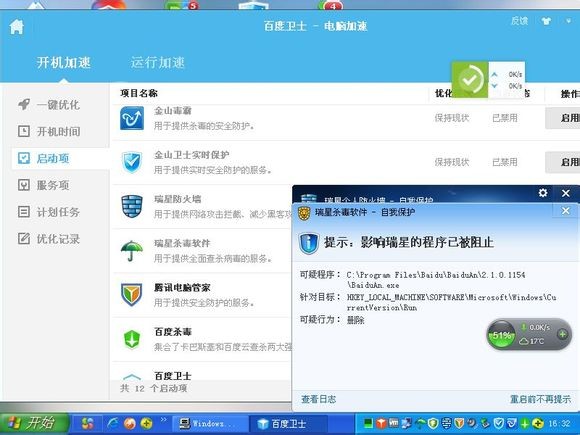Click blue info shield icon in dialog

(x=308, y=243)
